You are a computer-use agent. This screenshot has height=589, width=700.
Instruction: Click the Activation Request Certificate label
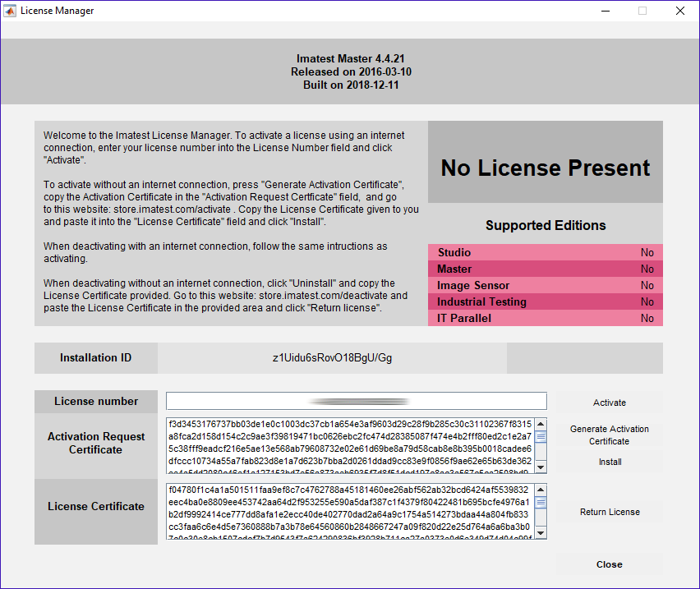point(96,443)
